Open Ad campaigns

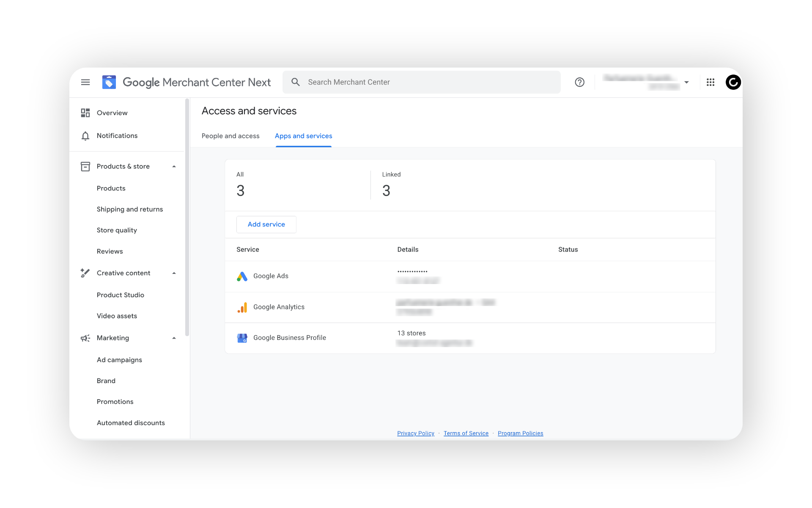119,360
